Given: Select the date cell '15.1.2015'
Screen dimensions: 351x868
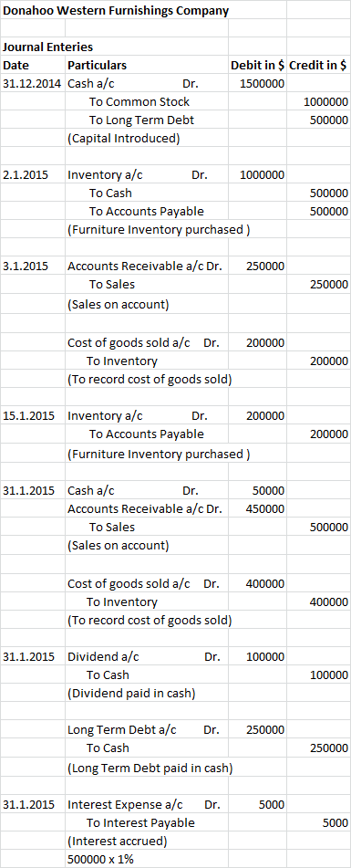Looking at the screenshot, I should tap(29, 416).
